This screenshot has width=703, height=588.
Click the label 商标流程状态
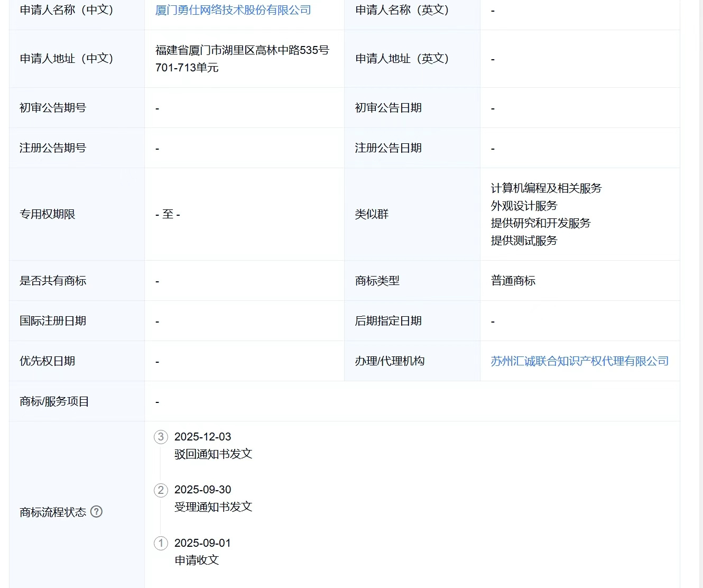(x=53, y=512)
